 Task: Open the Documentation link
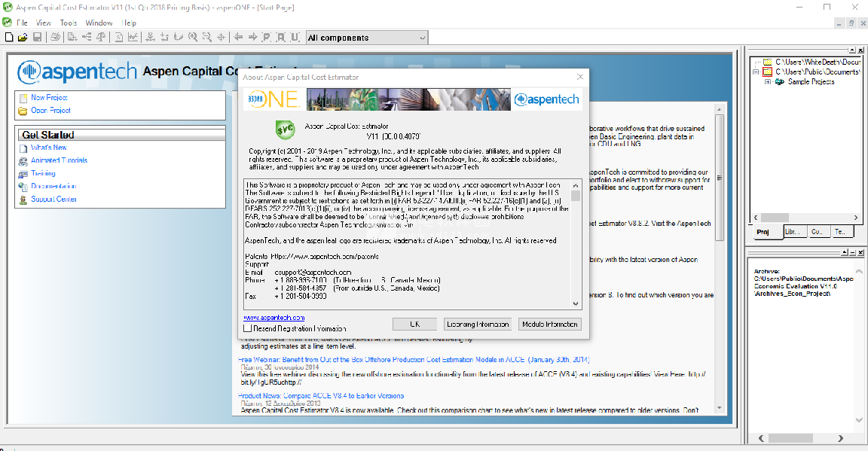[53, 187]
